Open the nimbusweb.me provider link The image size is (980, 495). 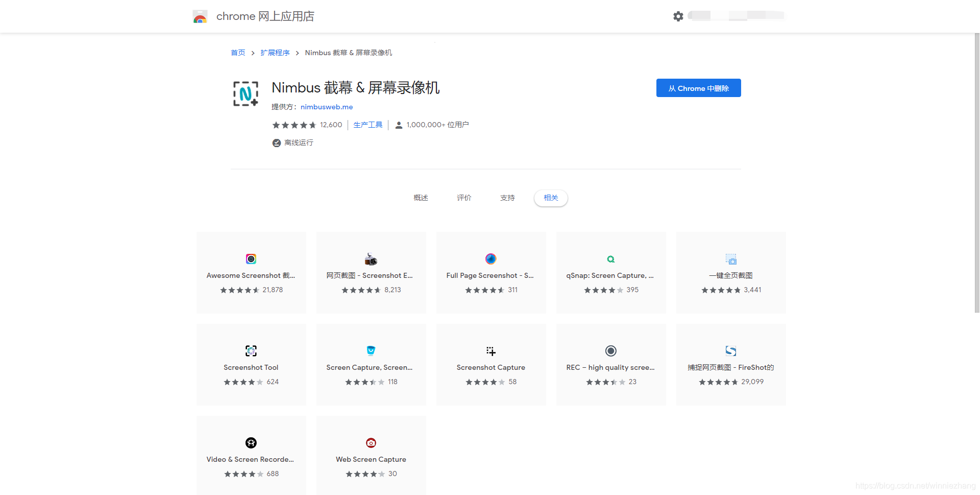(327, 107)
